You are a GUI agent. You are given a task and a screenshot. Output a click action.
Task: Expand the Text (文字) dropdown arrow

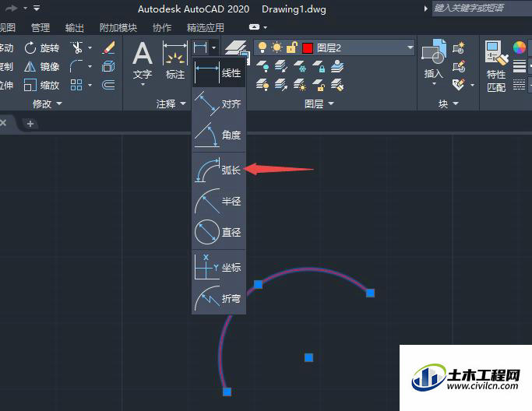pyautogui.click(x=143, y=85)
